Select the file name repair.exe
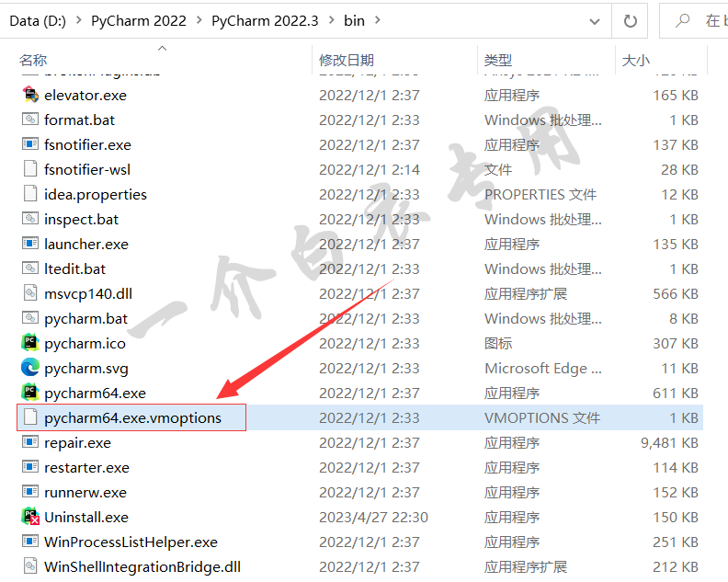Viewport: 728px width, 582px height. (x=77, y=443)
